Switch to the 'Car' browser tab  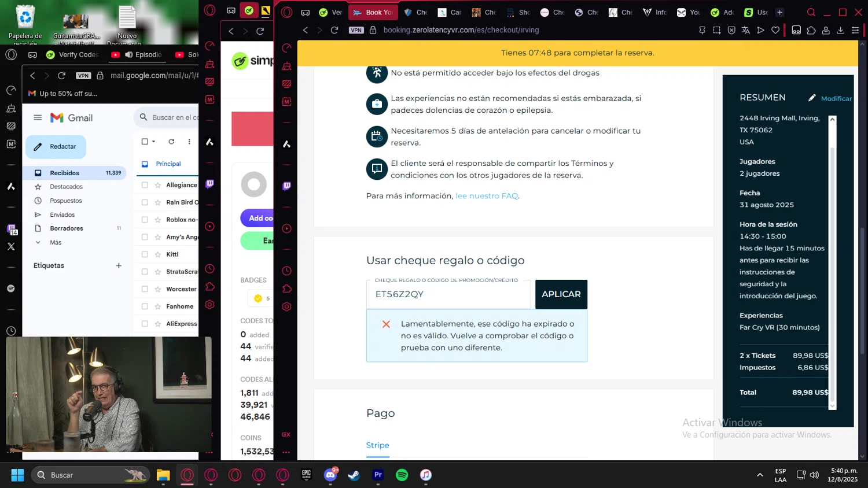click(450, 12)
